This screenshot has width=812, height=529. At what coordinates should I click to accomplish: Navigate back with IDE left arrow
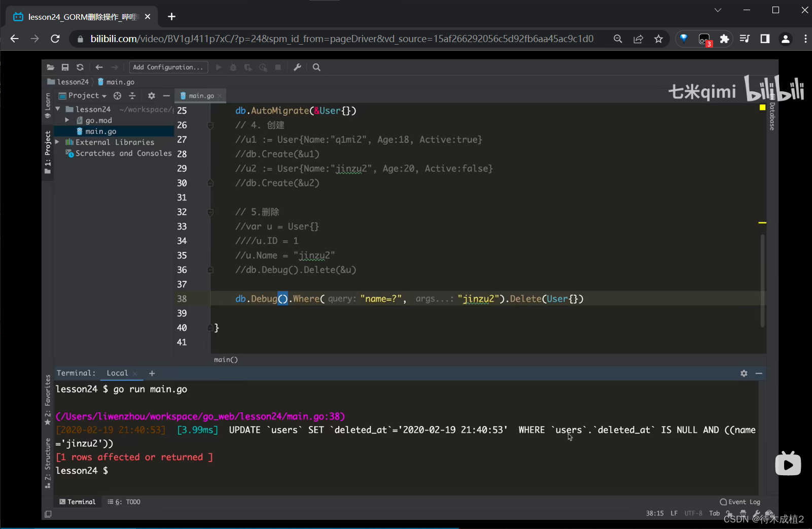pyautogui.click(x=99, y=67)
